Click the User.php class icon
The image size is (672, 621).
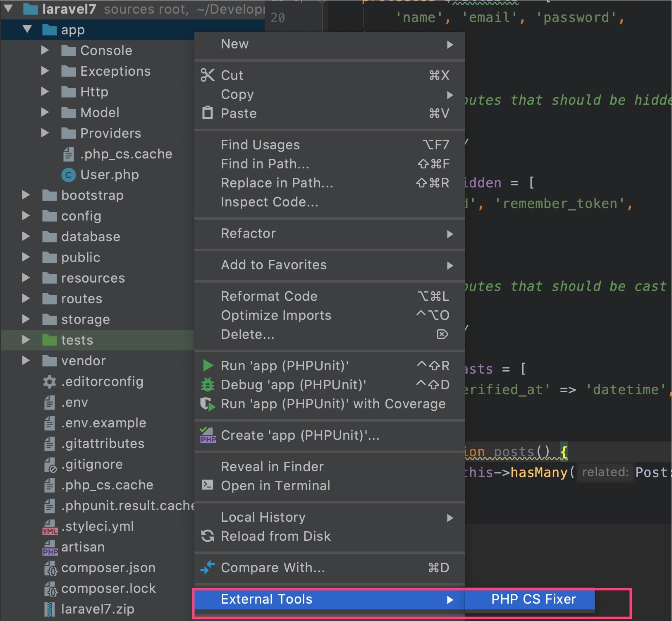click(69, 175)
